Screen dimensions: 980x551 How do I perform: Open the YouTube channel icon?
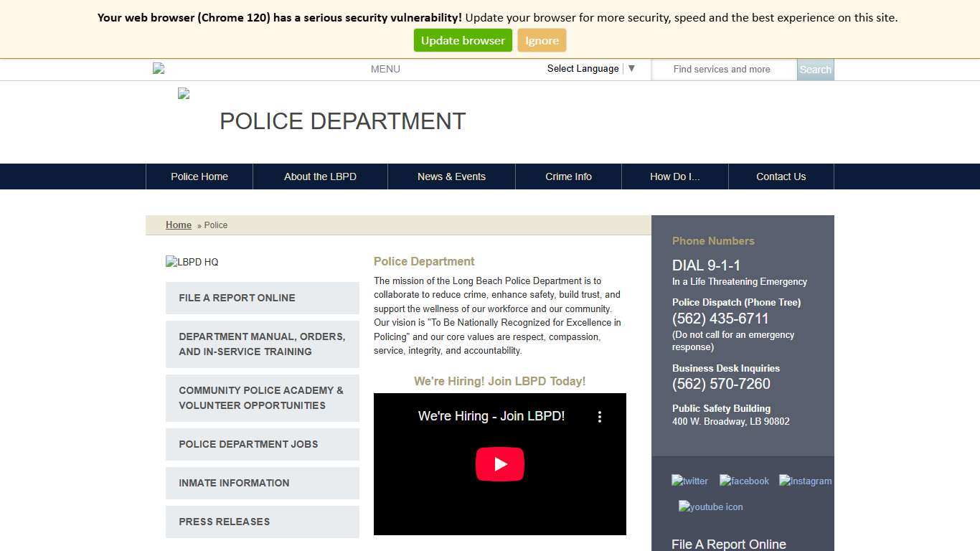[710, 507]
